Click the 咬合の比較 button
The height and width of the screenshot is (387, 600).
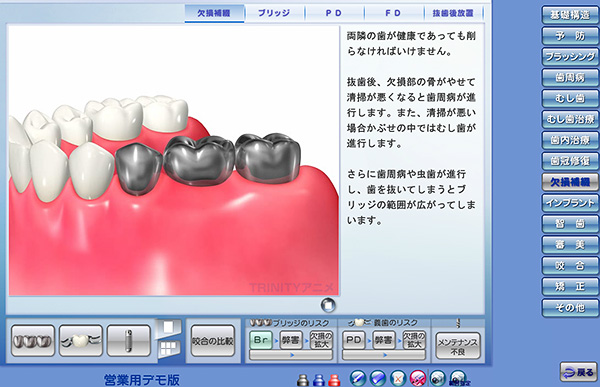point(213,341)
